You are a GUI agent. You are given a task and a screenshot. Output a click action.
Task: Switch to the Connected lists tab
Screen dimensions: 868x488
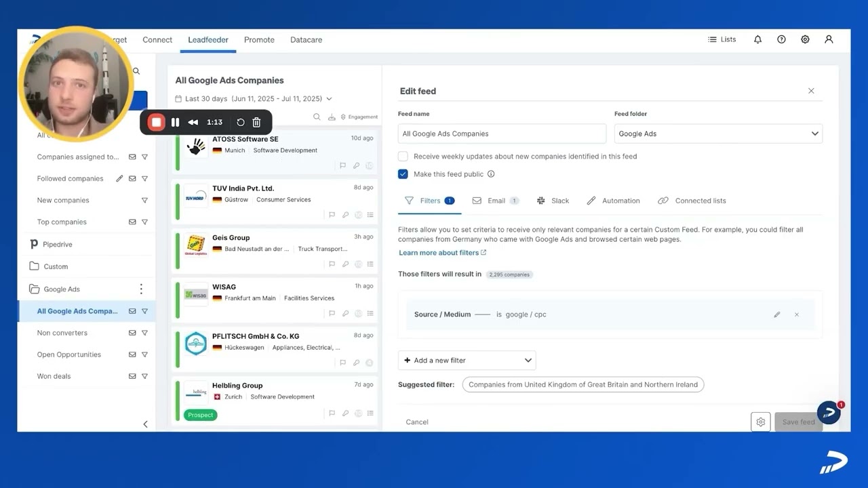[692, 201]
